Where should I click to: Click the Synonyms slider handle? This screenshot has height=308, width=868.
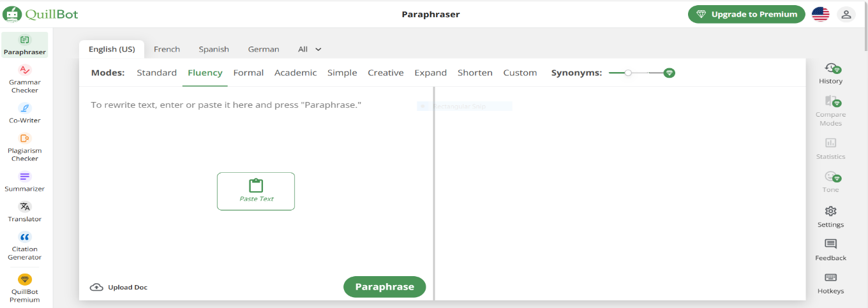pyautogui.click(x=628, y=73)
